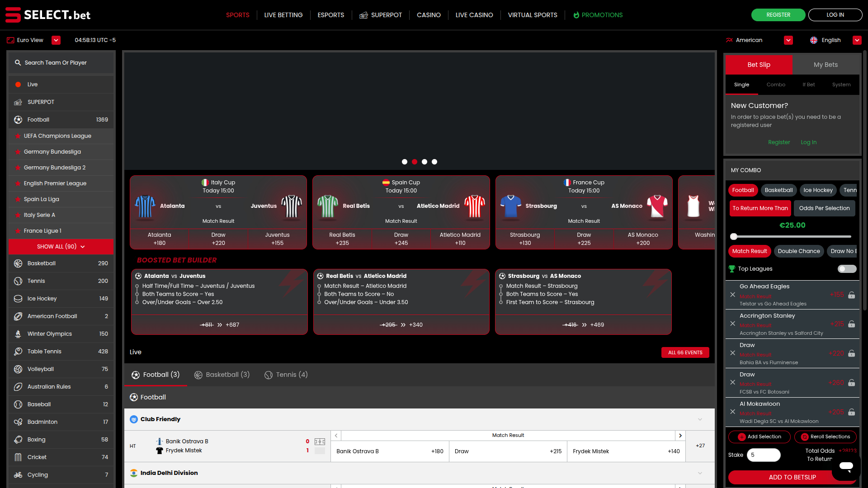Select the Ice Hockey sport icon
This screenshot has height=488, width=868.
(18, 298)
